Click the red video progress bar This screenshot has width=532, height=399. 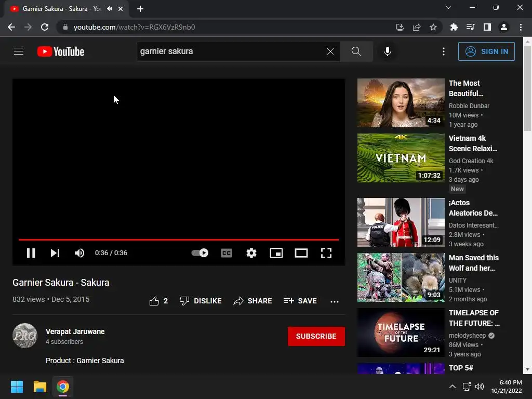179,240
